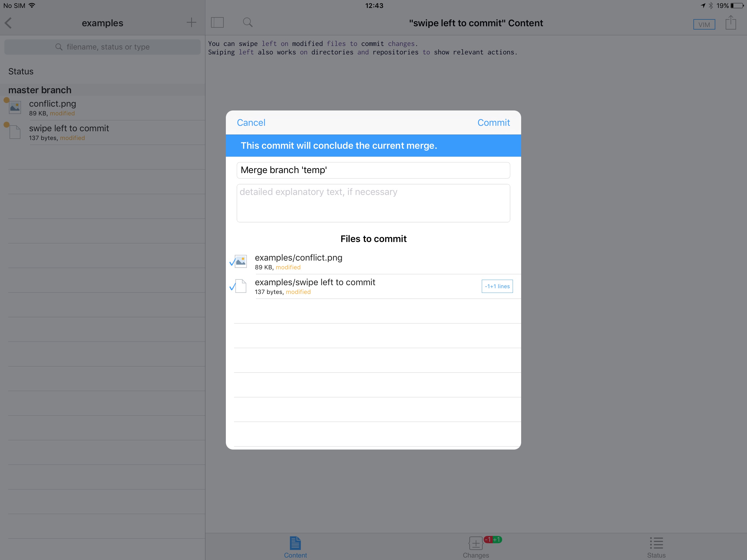Focus the detailed explanatory text box
747x560 pixels.
coord(373,203)
